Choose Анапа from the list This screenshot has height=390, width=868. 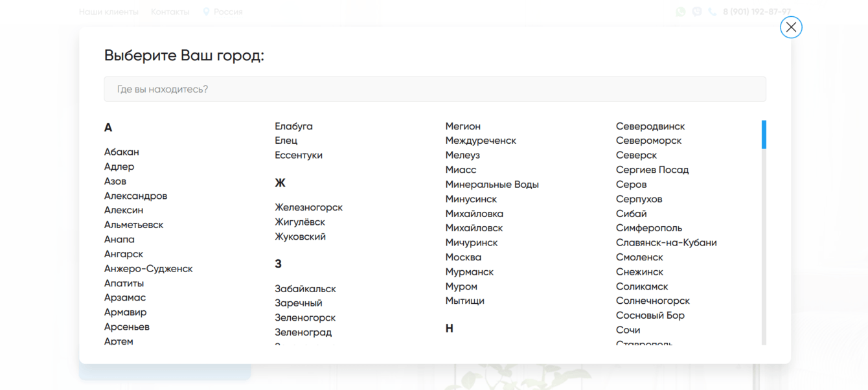(x=119, y=240)
